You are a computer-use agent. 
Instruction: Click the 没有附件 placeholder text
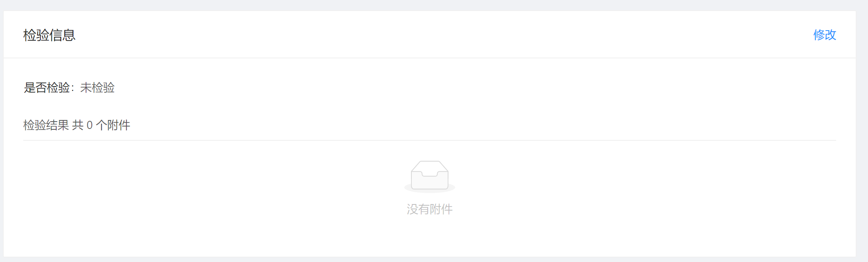[430, 209]
